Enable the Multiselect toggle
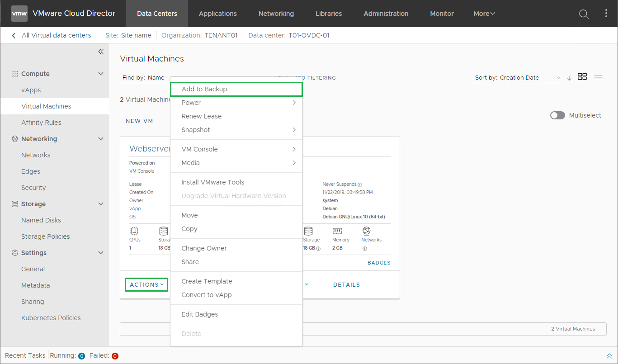The width and height of the screenshot is (618, 364). point(557,115)
